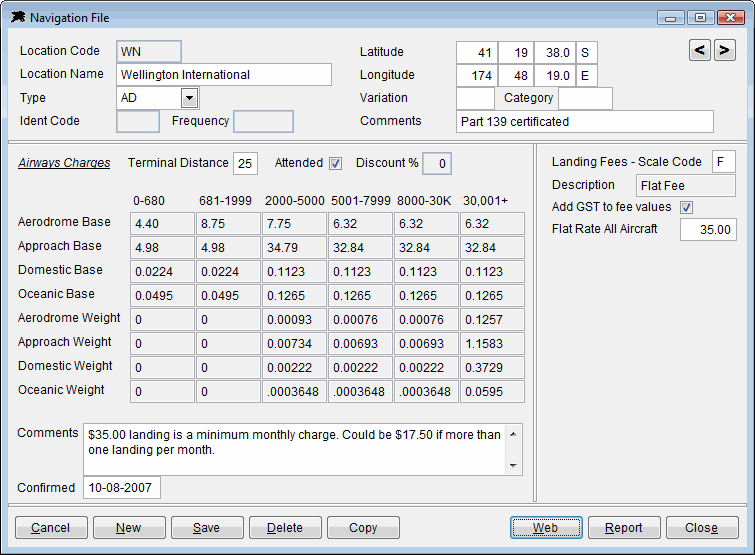755x555 pixels.
Task: Edit the Part 139 certificated comments field
Action: point(585,122)
